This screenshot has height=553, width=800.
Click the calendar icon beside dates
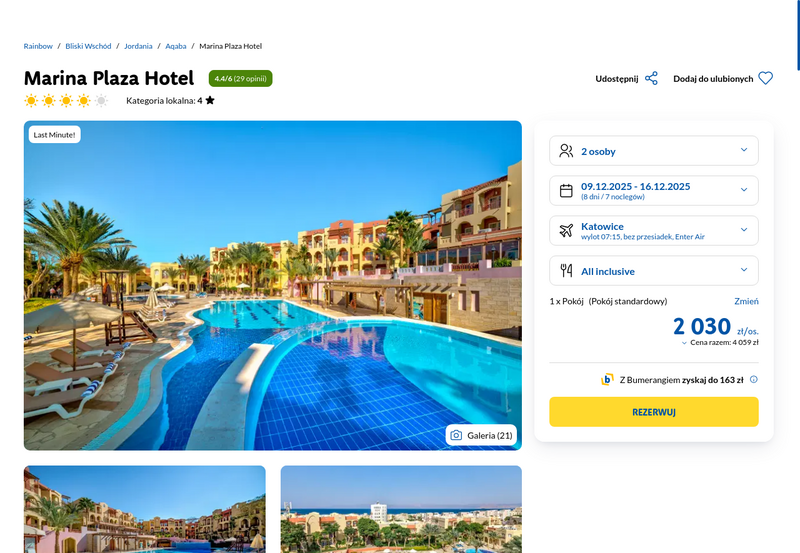tap(566, 190)
